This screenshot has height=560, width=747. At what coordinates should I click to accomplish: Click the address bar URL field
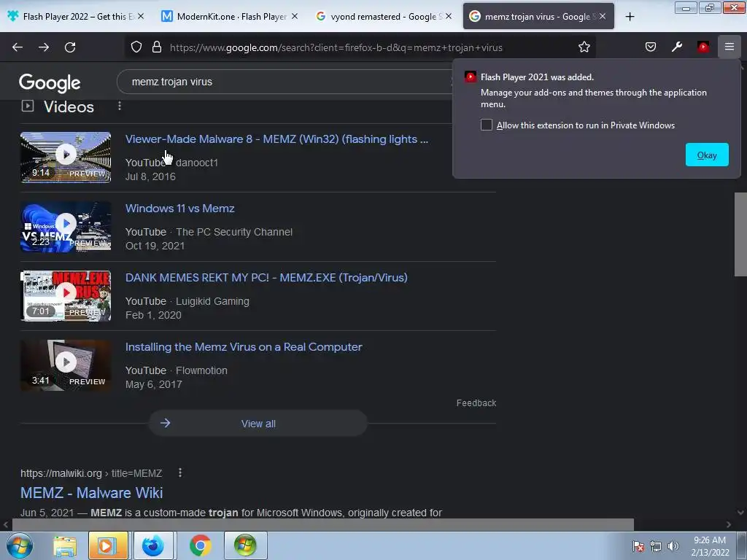tap(336, 47)
